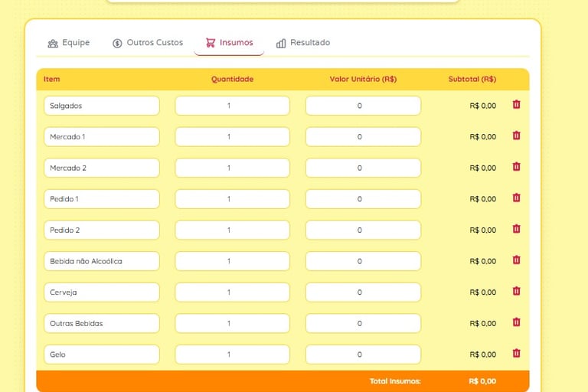Click the quantity field for Salgados
588x392 pixels.
click(x=232, y=106)
